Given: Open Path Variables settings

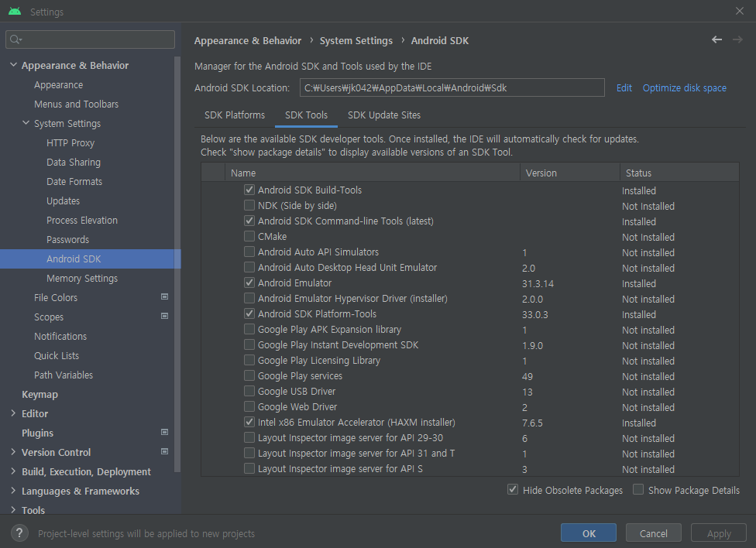Looking at the screenshot, I should [x=64, y=375].
